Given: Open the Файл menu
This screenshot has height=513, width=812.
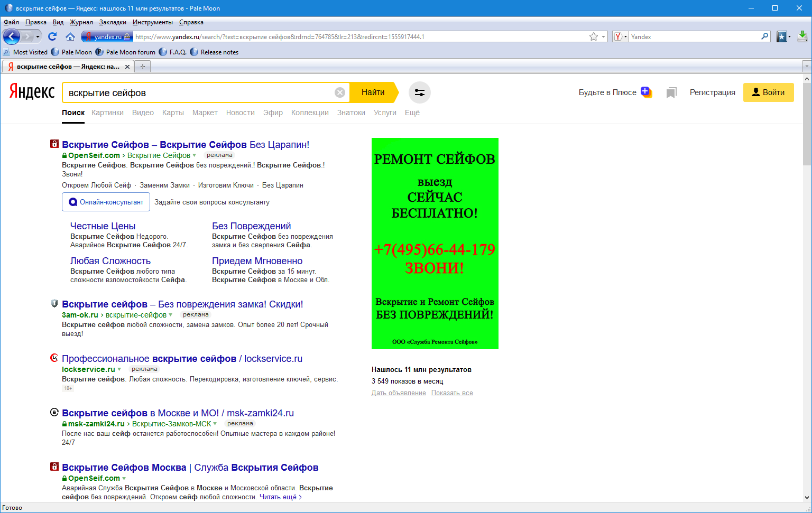Looking at the screenshot, I should coord(11,22).
